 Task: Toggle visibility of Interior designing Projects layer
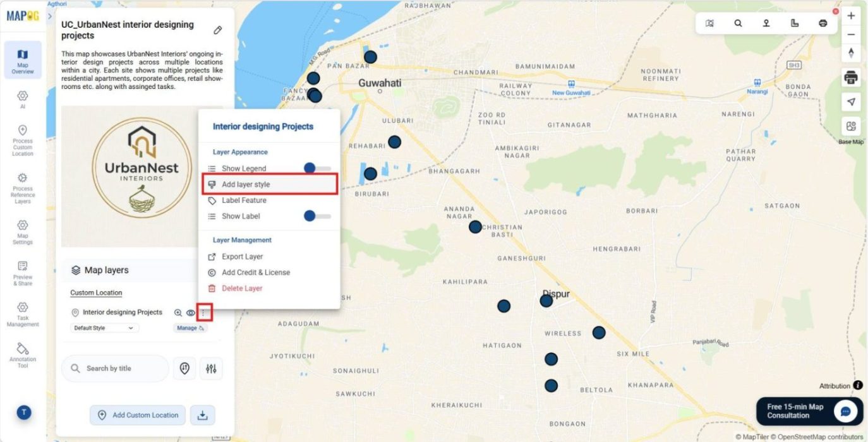pyautogui.click(x=190, y=312)
